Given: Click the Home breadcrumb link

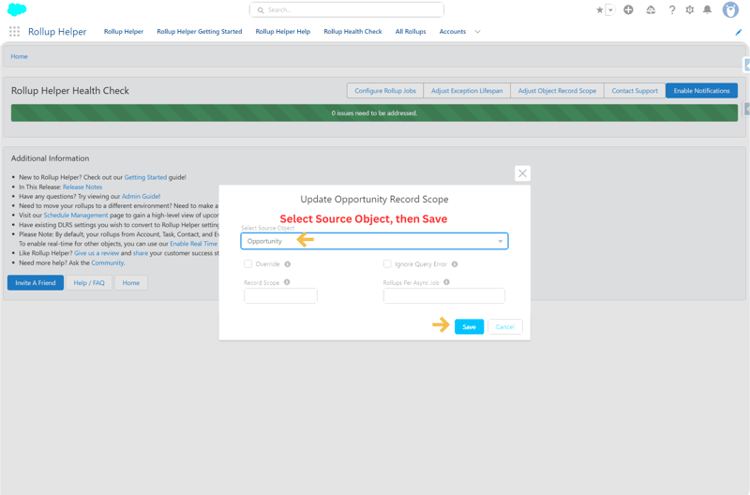Looking at the screenshot, I should [x=19, y=56].
